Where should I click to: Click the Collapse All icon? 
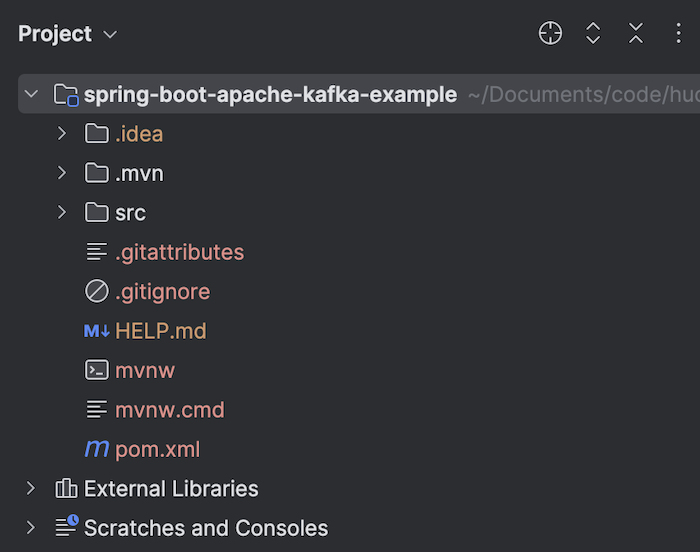point(636,33)
